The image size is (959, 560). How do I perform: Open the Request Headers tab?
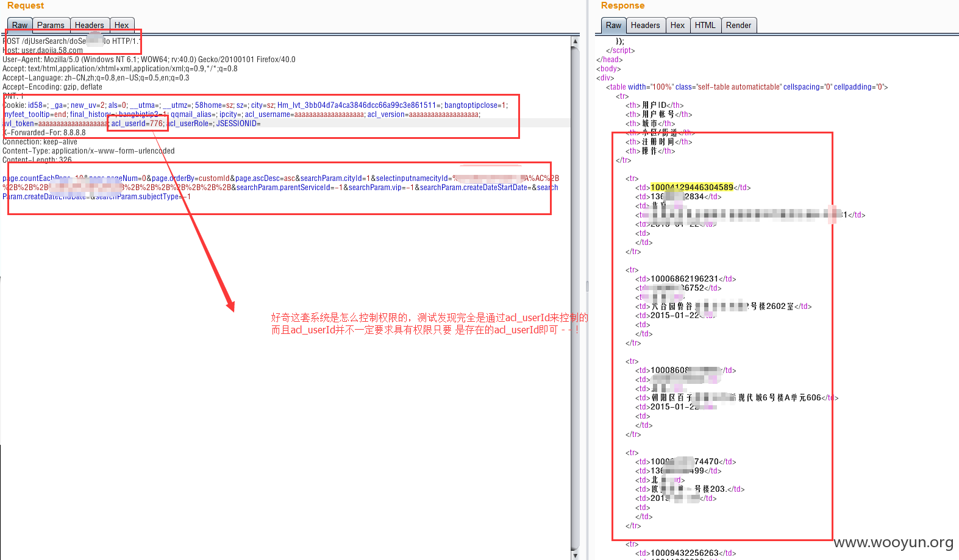tap(89, 25)
